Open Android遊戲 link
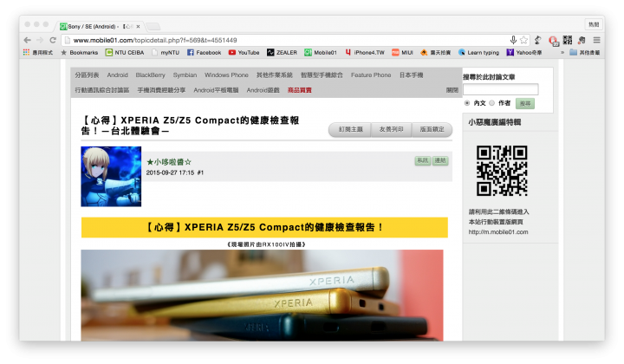 [x=263, y=90]
